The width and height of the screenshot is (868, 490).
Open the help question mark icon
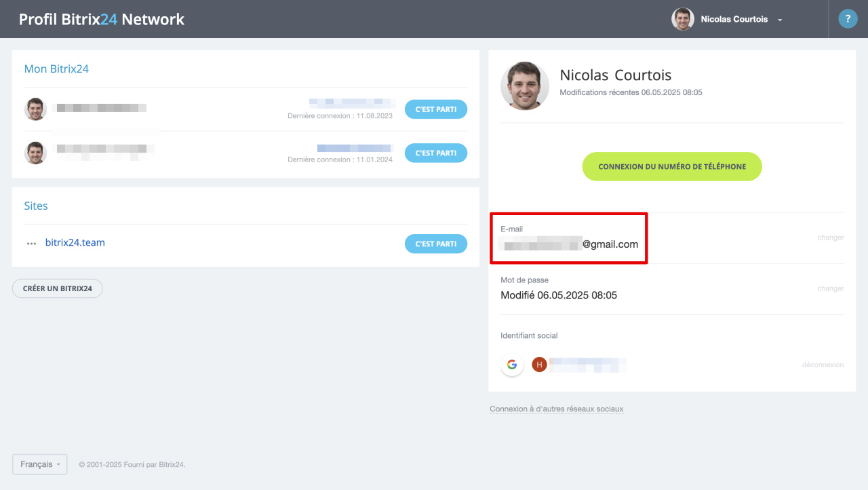coord(848,19)
